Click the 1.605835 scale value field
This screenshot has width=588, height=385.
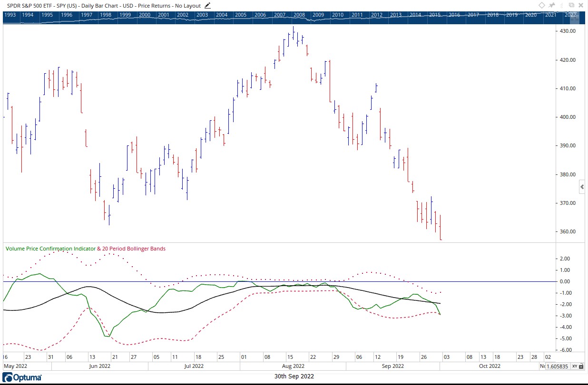[558, 366]
